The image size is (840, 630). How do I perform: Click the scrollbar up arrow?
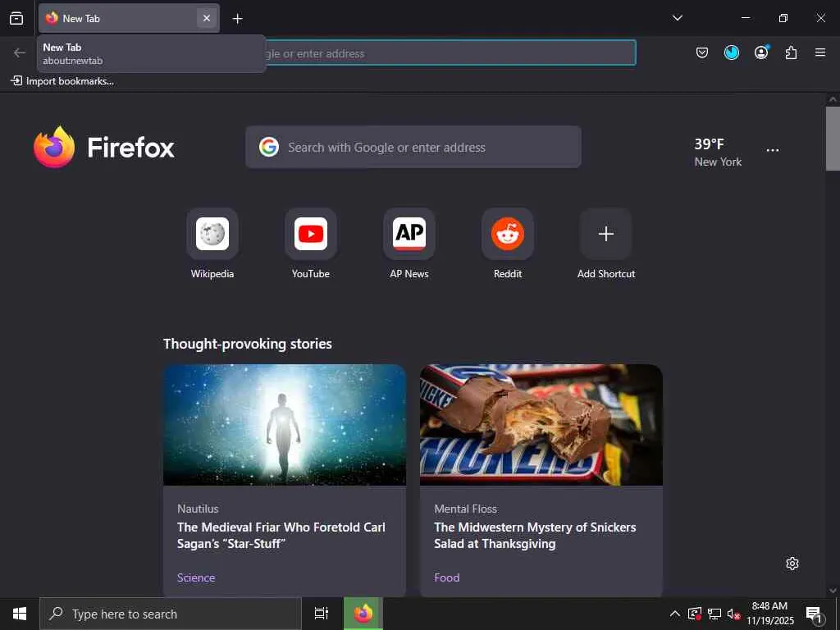tap(833, 99)
